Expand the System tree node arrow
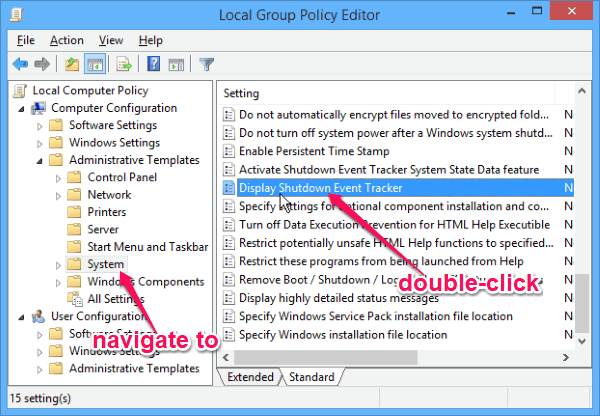Viewport: 600px width, 416px height. click(x=58, y=265)
